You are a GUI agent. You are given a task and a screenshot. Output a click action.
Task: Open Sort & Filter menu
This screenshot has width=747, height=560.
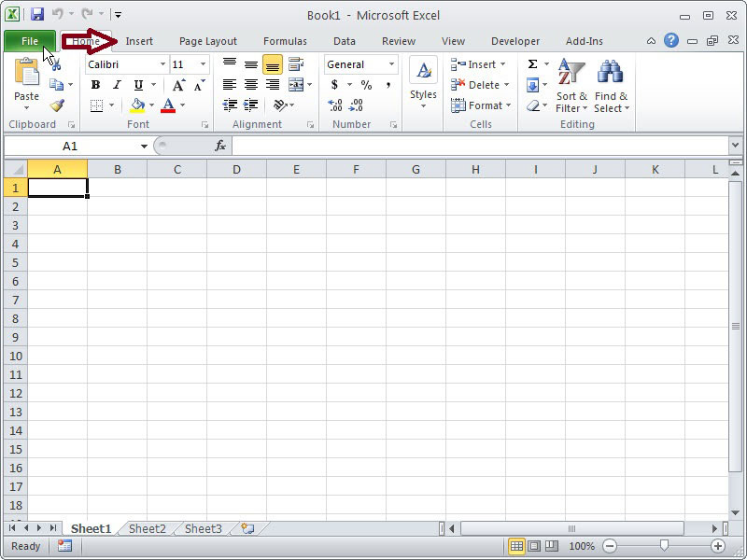pyautogui.click(x=571, y=87)
